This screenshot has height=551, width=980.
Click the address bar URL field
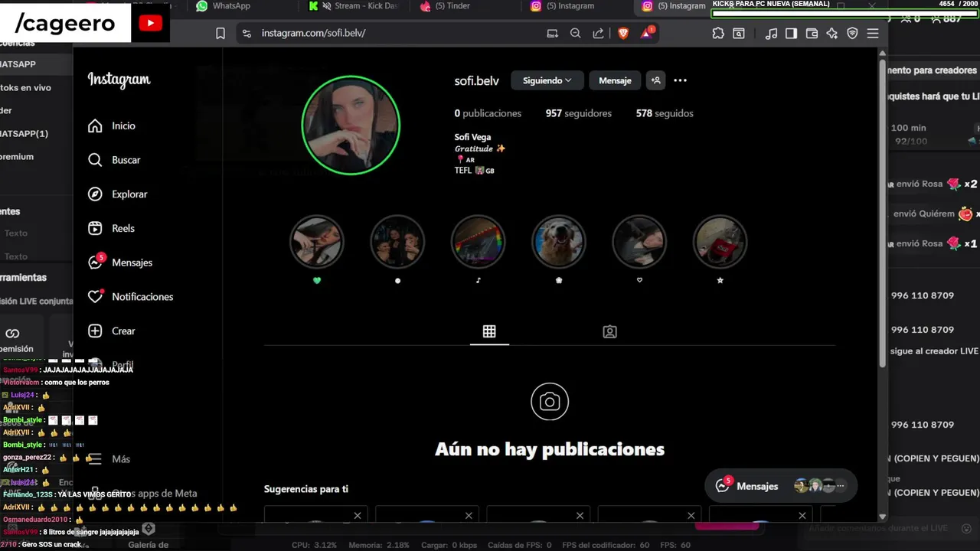398,34
